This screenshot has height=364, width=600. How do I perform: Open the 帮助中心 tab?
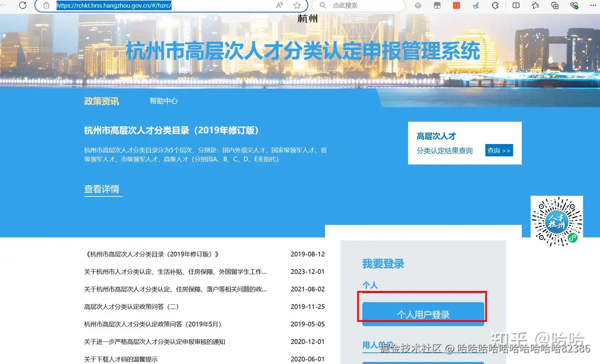click(x=164, y=101)
